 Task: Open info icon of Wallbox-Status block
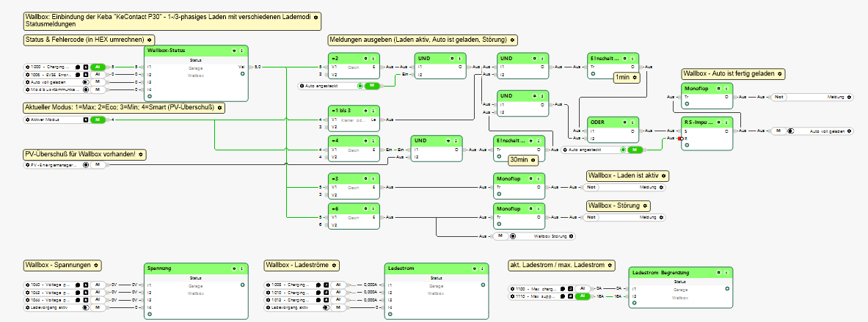(242, 51)
